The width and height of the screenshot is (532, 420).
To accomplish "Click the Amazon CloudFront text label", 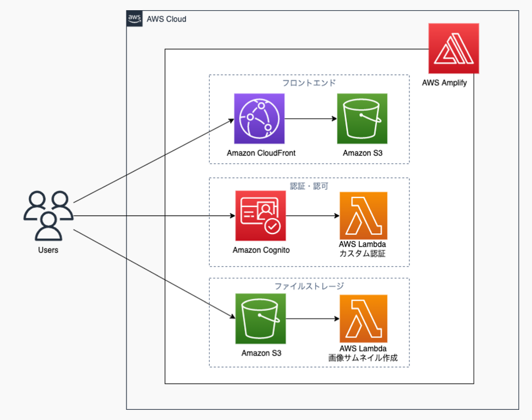I will [261, 153].
